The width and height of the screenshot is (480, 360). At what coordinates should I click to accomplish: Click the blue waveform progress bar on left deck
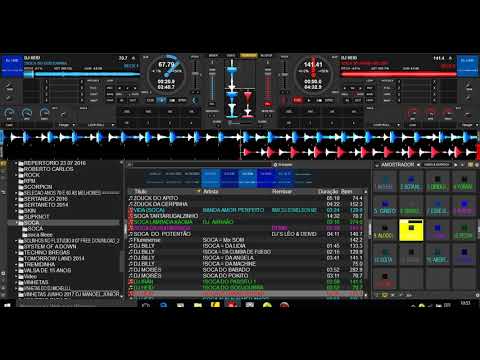point(82,74)
